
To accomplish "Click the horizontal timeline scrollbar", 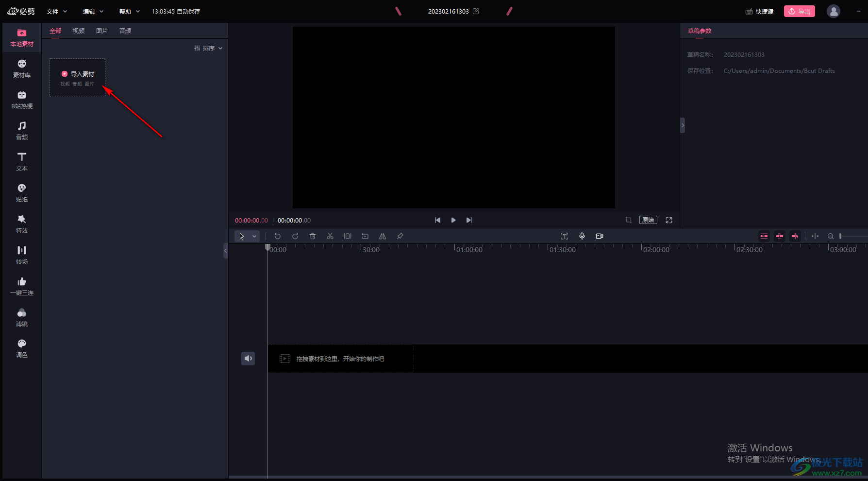I will 548,477.
